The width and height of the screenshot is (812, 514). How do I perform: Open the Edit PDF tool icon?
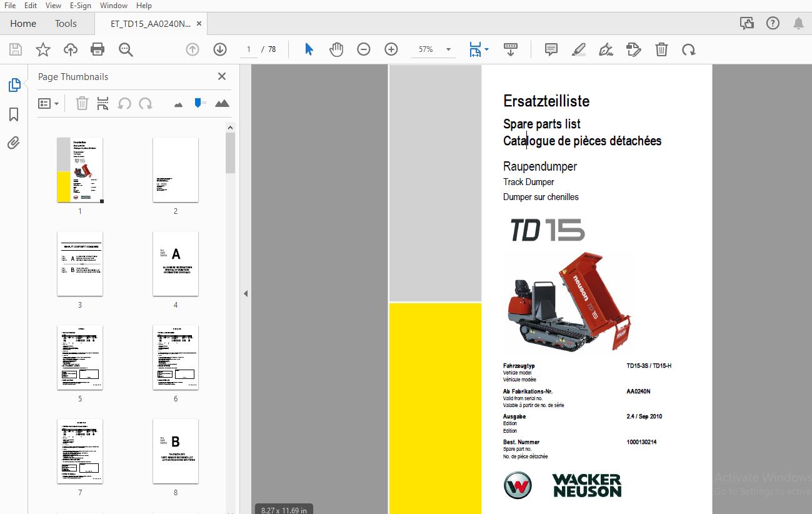click(x=634, y=49)
